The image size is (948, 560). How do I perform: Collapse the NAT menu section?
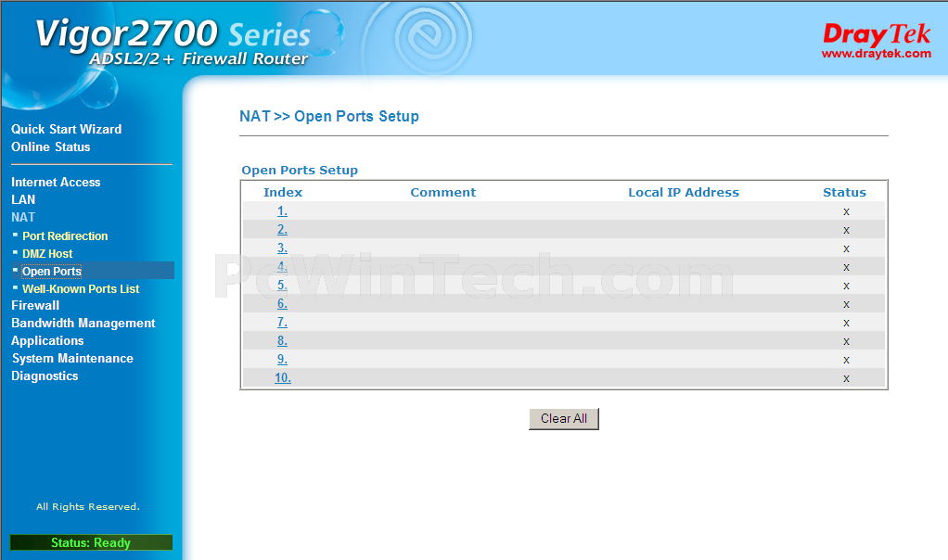(x=23, y=217)
